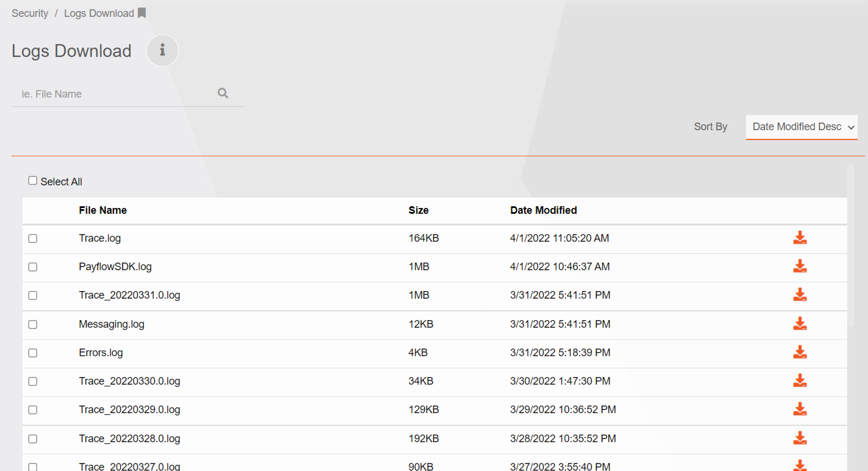Tick the Errors.log checkbox

click(x=33, y=353)
